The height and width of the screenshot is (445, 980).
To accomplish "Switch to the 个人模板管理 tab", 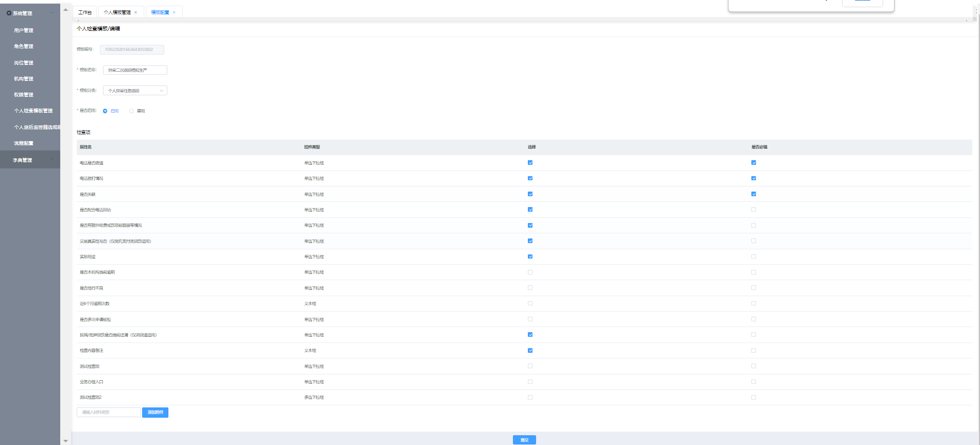I will pyautogui.click(x=117, y=12).
